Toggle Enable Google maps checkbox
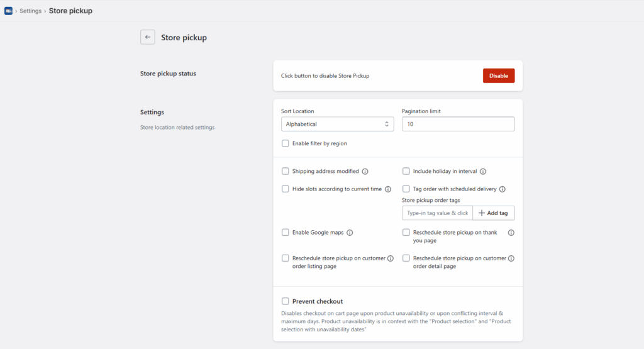 285,233
